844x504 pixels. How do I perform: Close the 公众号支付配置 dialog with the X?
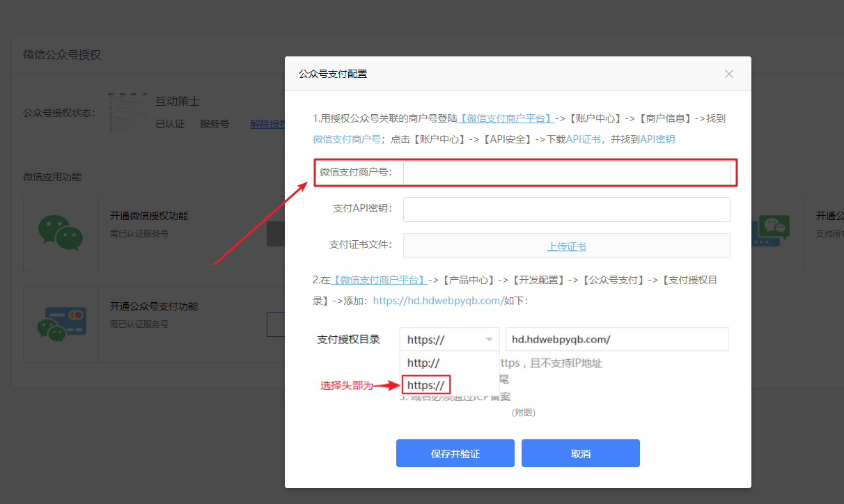(x=729, y=74)
